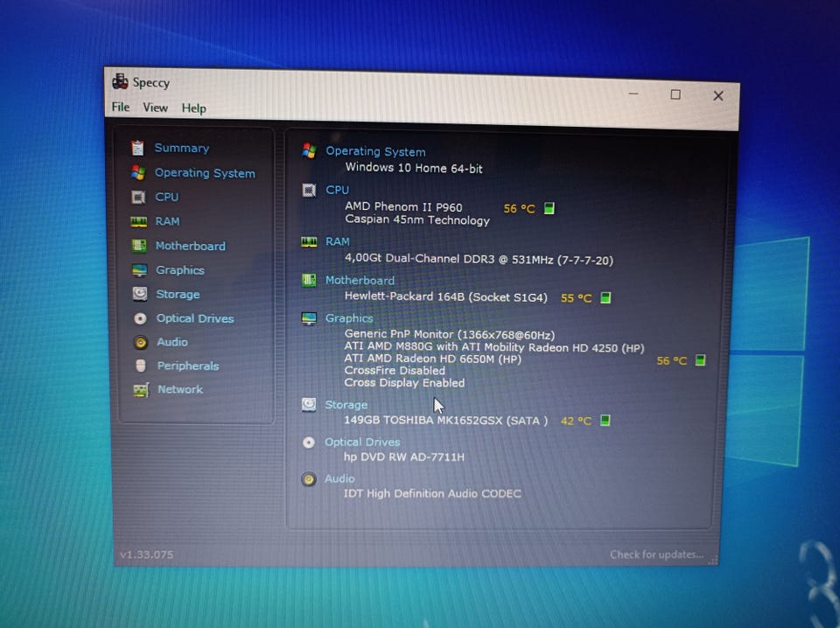Click the Audio speaker icon in summary pane
This screenshot has width=840, height=628.
tap(309, 478)
